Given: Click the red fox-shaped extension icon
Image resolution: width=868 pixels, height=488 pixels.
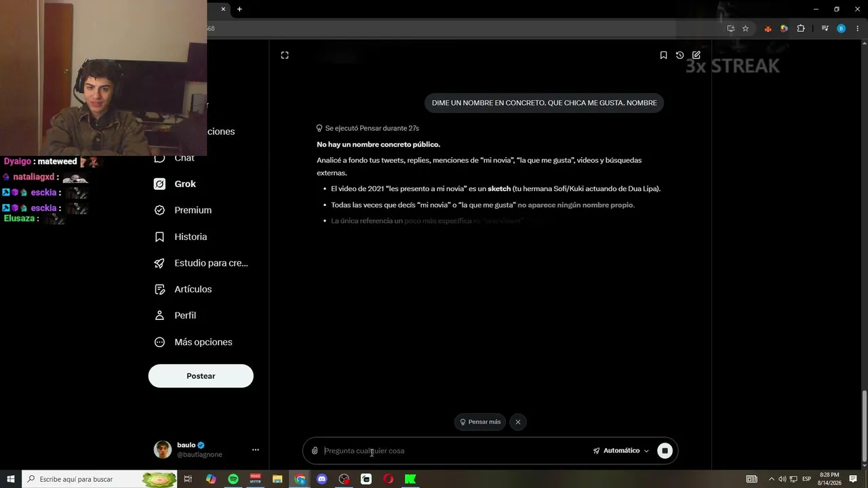Looking at the screenshot, I should (768, 28).
